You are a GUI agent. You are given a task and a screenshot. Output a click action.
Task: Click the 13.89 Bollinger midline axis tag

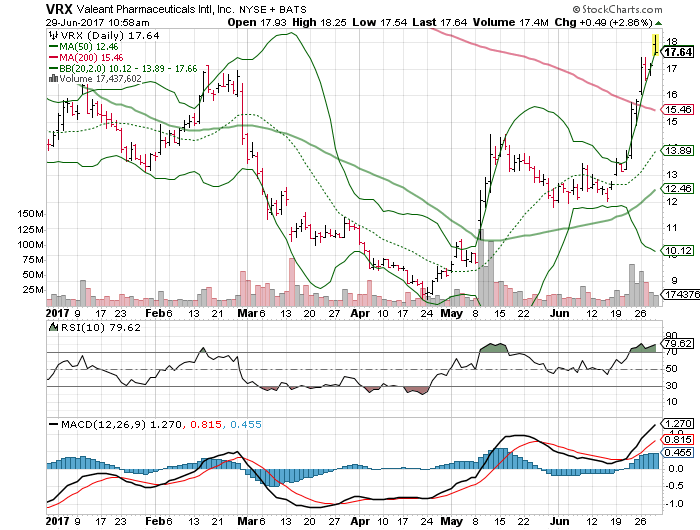point(677,150)
